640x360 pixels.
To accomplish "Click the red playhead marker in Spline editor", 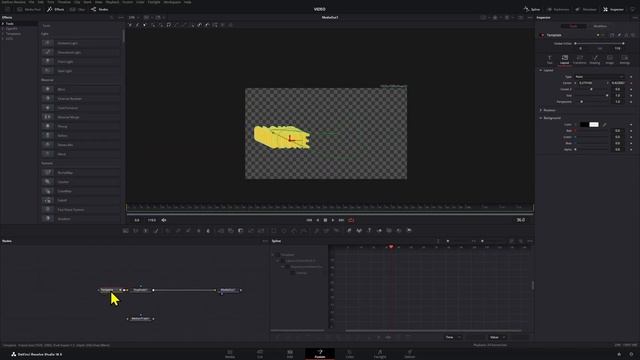I will tap(391, 247).
